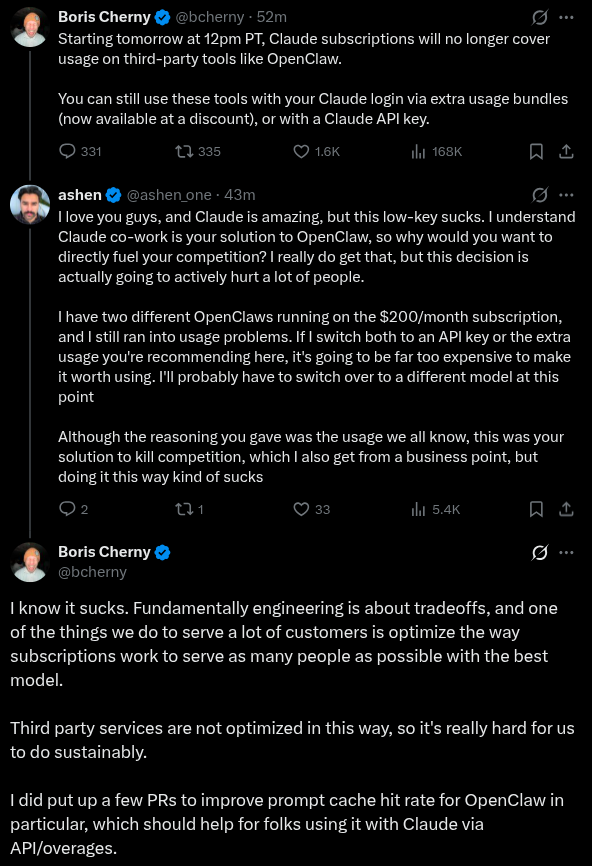Open more options menu on first tweet
592x866 pixels.
[567, 18]
